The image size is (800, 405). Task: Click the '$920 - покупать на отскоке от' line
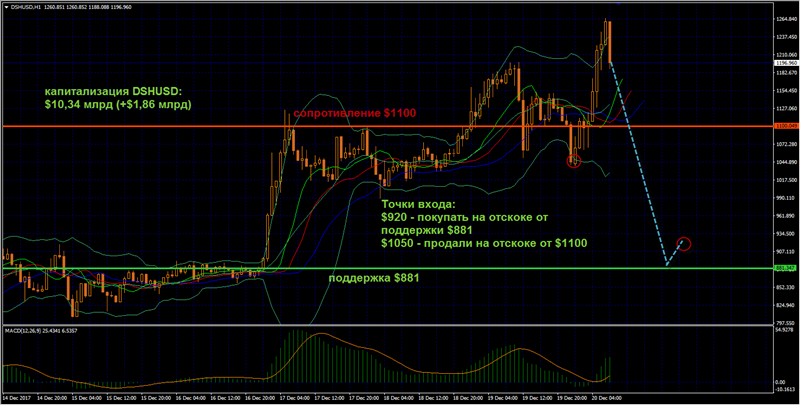[x=464, y=218]
